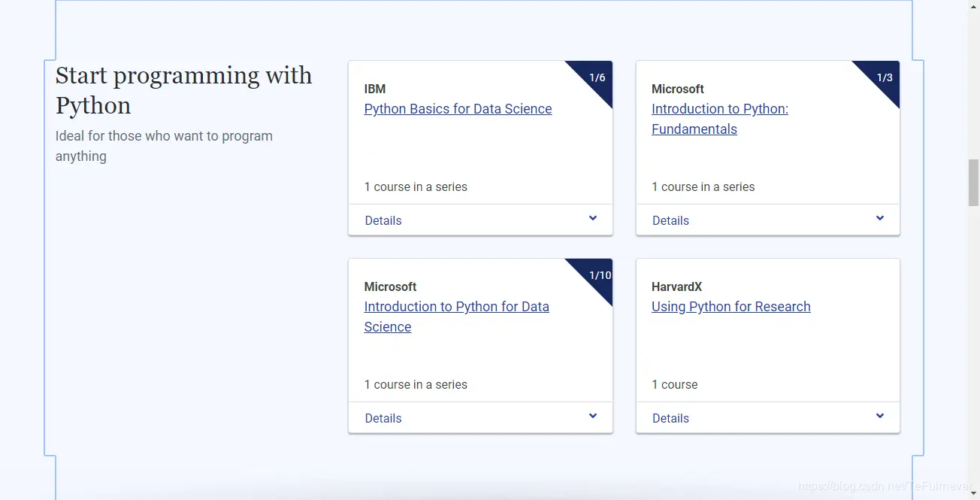980x500 pixels.
Task: Expand Details label under Python for Data Science
Action: [383, 418]
